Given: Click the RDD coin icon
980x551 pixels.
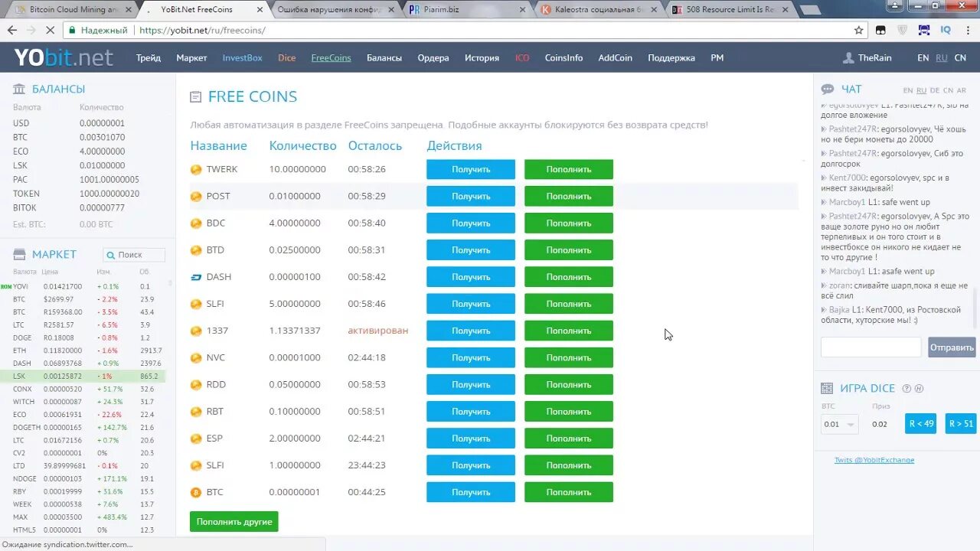Looking at the screenshot, I should click(x=196, y=384).
